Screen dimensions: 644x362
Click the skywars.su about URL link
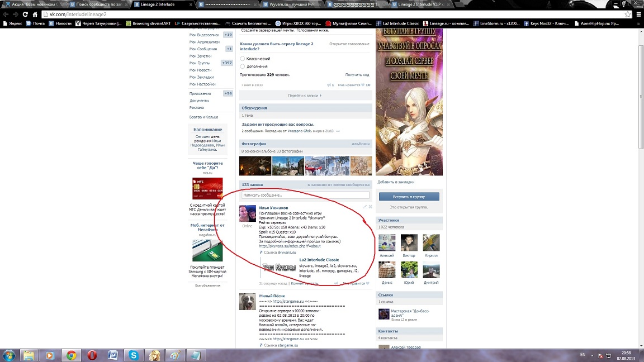pos(290,246)
